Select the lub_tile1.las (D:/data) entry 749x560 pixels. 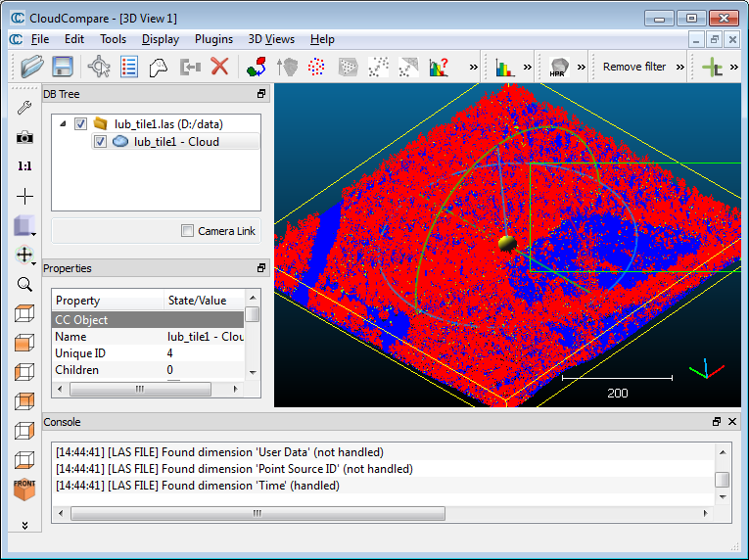click(168, 124)
